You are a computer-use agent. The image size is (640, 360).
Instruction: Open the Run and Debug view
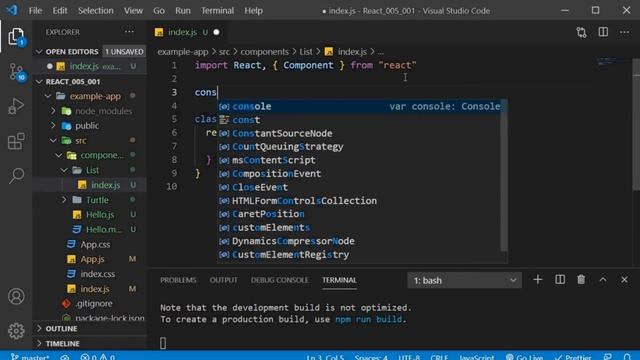(16, 106)
